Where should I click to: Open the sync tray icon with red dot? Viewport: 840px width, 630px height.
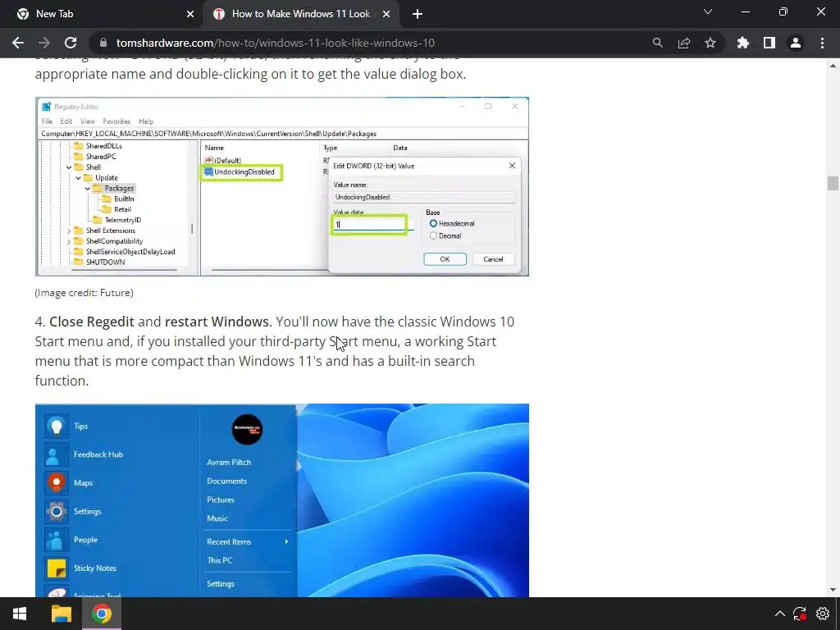coord(800,614)
